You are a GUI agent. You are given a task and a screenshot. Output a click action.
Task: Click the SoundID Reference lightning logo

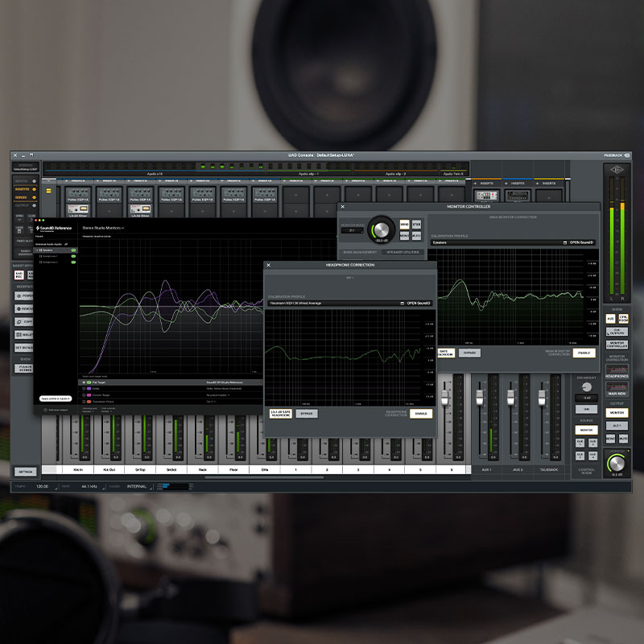[x=38, y=228]
